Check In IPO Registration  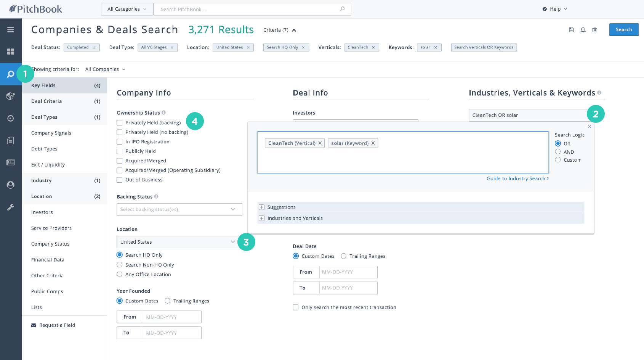pos(120,142)
